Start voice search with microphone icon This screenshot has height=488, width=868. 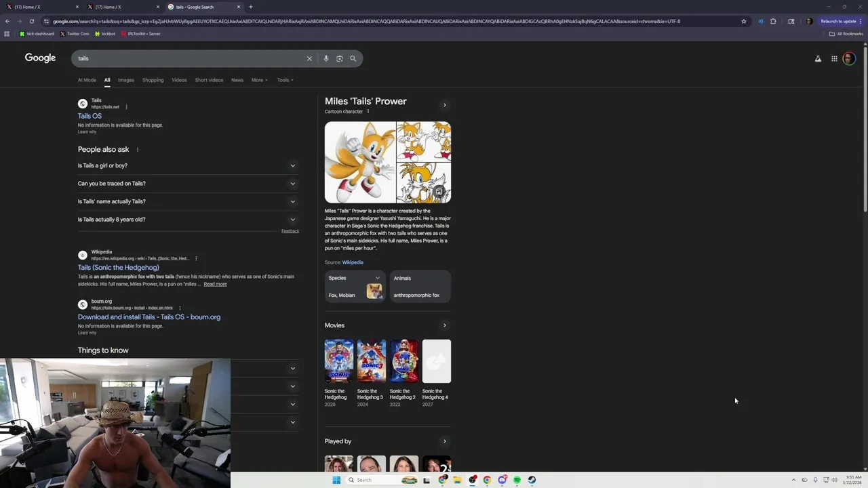point(326,58)
